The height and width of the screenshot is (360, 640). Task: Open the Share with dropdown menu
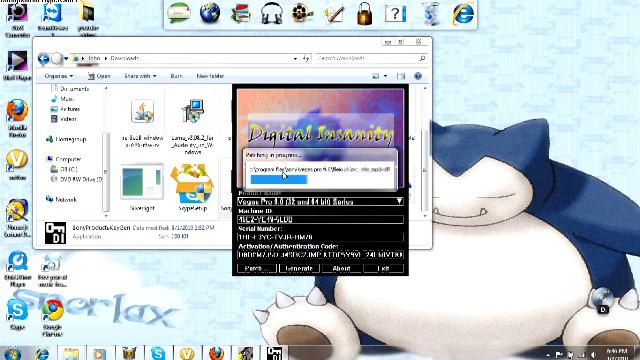coord(140,76)
